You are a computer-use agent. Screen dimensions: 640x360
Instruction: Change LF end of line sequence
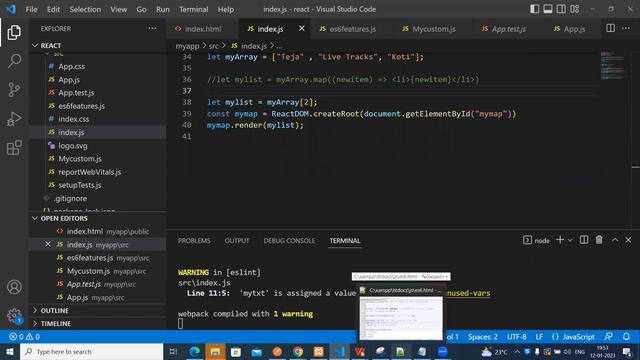click(x=539, y=337)
